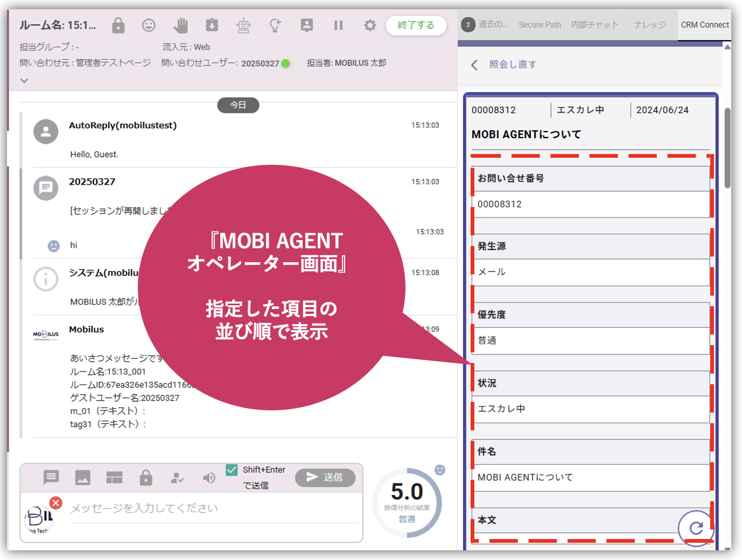Screen dimensions: 742x560
Task: Click the circular refresh button in CRM panel
Action: point(696,528)
